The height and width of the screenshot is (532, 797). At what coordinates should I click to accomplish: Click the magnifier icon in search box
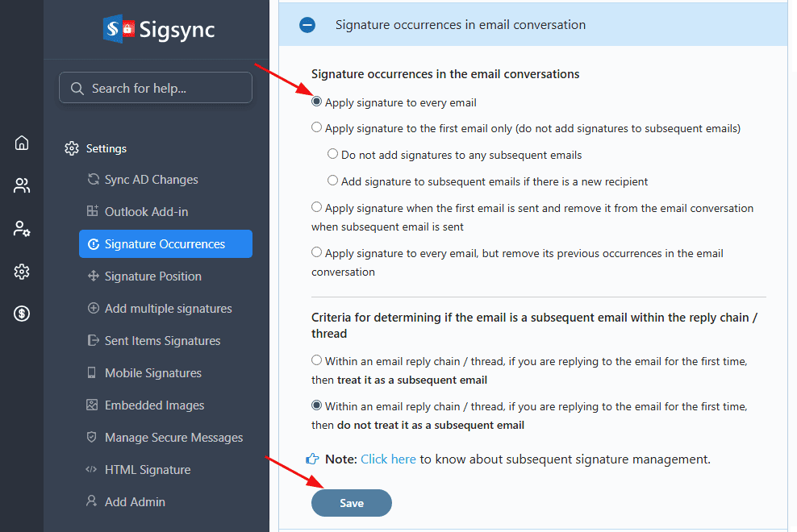(77, 89)
